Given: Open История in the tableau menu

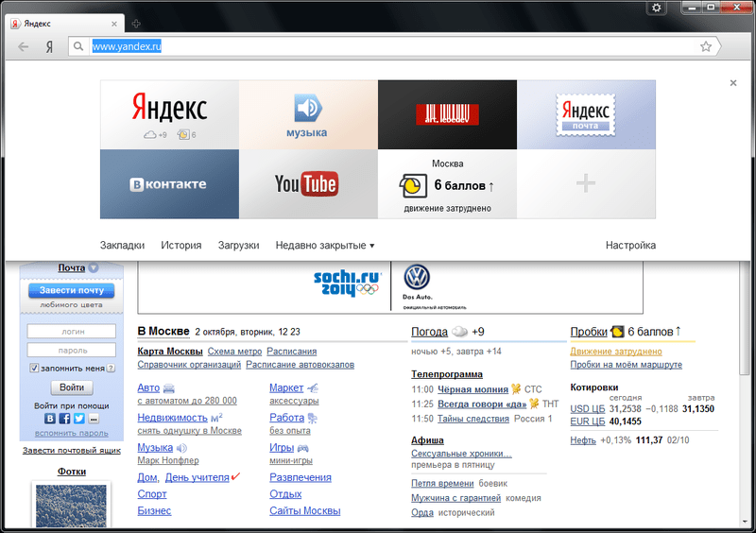Looking at the screenshot, I should coord(181,245).
